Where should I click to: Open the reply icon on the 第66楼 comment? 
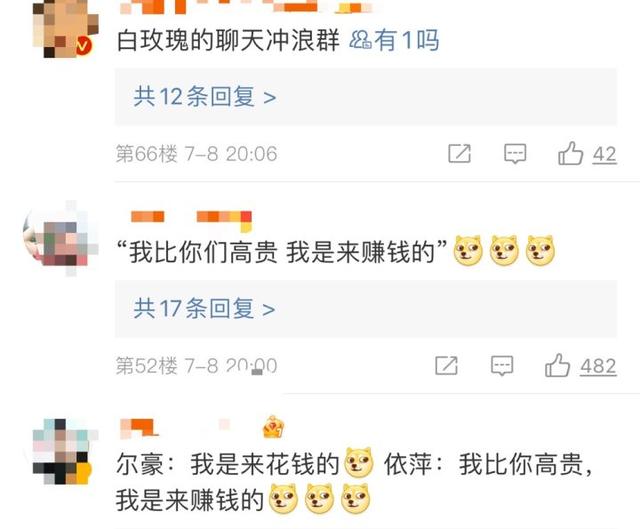(x=515, y=154)
